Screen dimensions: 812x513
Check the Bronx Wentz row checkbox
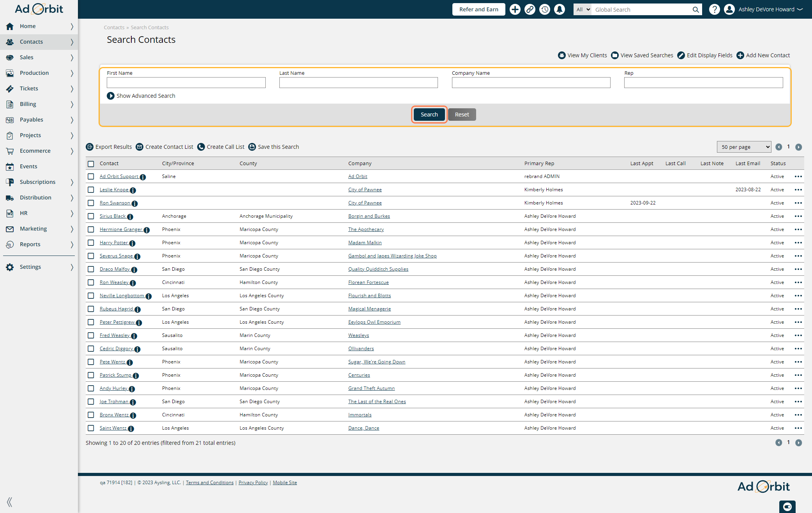point(91,415)
